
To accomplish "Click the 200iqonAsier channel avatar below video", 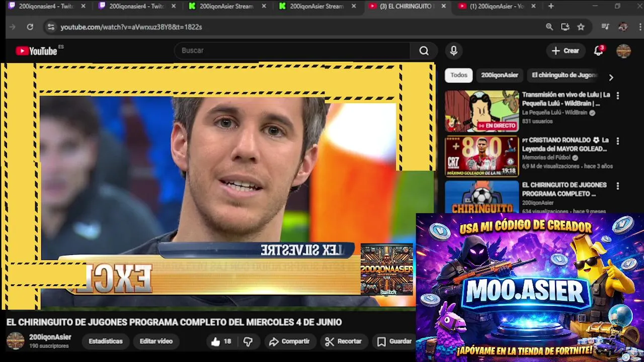I will 15,341.
